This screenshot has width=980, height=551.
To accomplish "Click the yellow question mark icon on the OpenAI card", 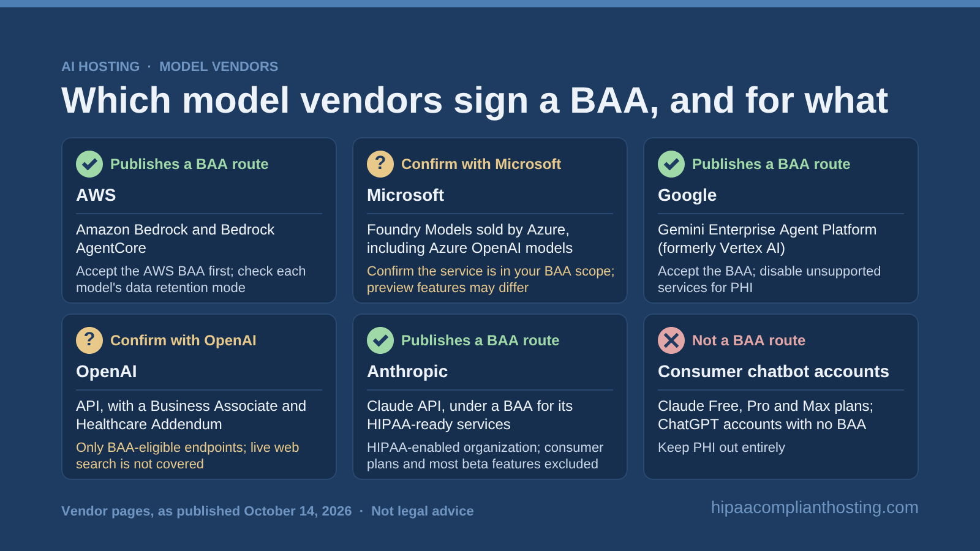I will [89, 340].
